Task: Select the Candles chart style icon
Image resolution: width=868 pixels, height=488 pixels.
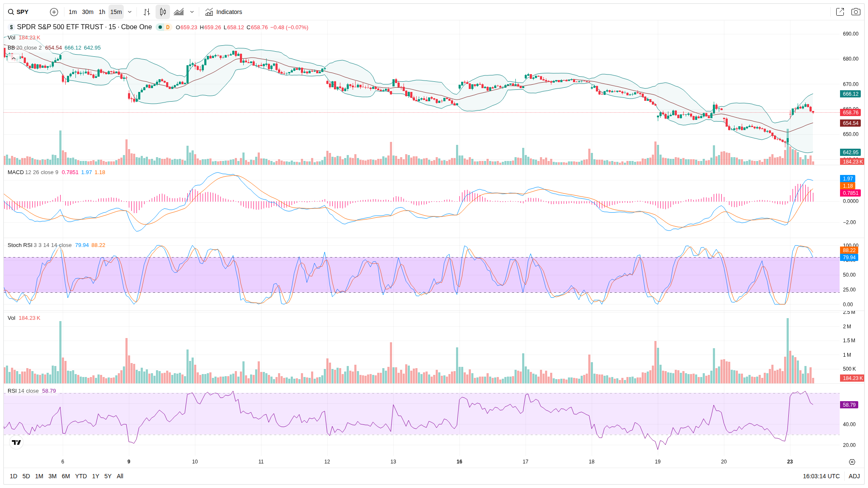Action: point(163,12)
